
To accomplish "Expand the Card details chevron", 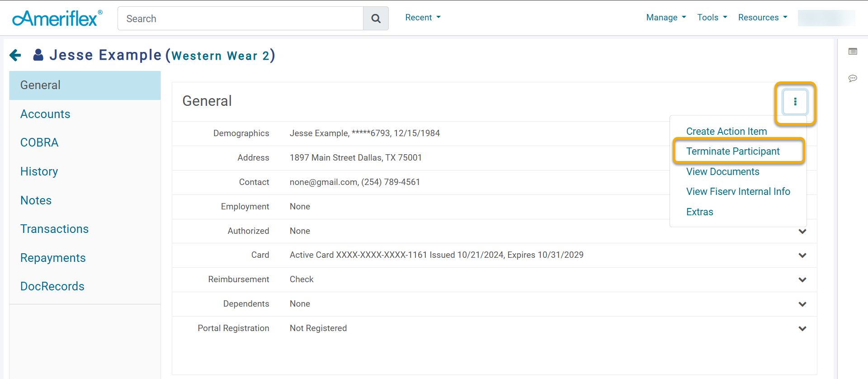I will pos(802,256).
